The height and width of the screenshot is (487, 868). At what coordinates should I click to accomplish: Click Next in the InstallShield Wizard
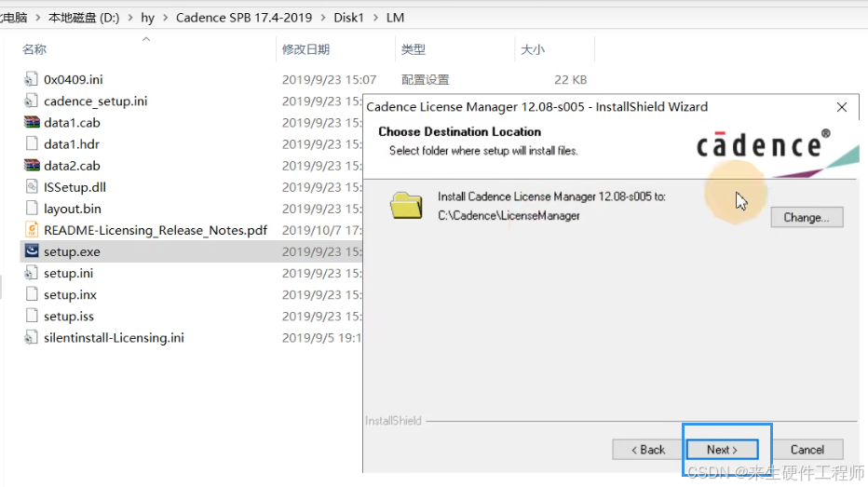(722, 450)
